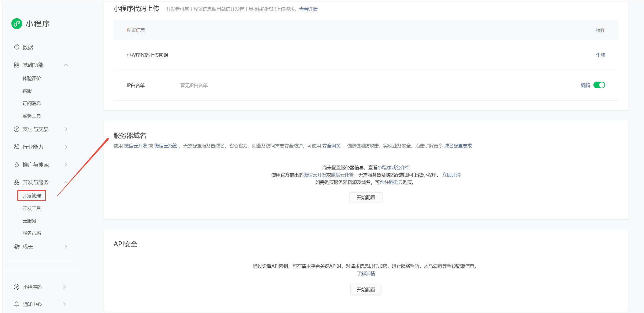The height and width of the screenshot is (313, 644).
Task: Click the 数据 pie chart icon
Action: pos(17,47)
